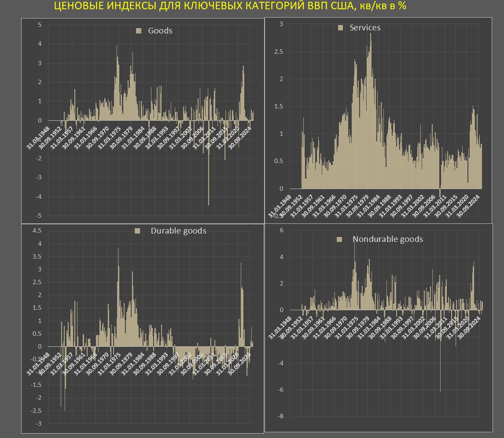This screenshot has height=438, width=504.
Task: Select the Services legend label text
Action: [365, 28]
